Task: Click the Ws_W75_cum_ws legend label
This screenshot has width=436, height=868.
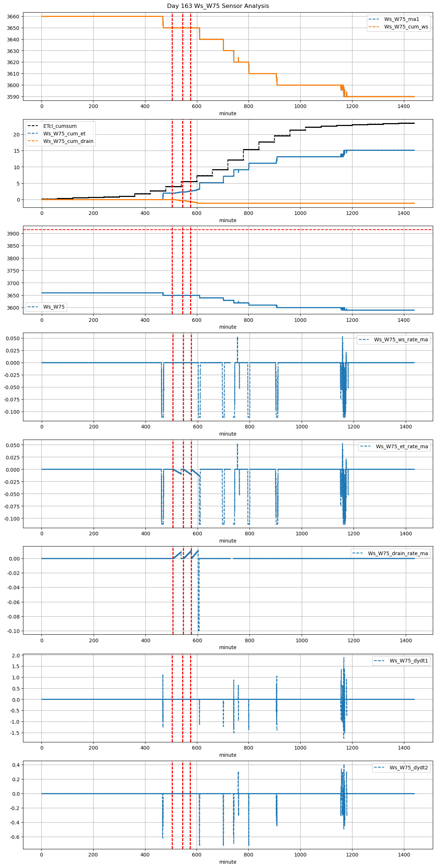Action: point(406,27)
